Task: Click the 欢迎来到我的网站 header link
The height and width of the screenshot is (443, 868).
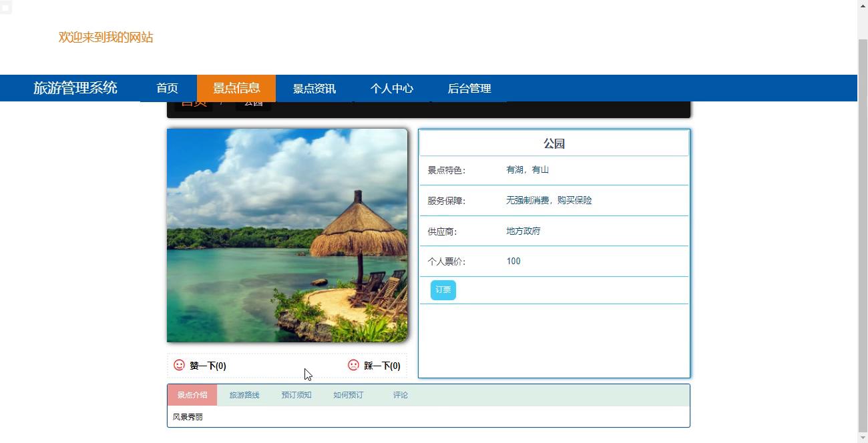Action: tap(105, 37)
